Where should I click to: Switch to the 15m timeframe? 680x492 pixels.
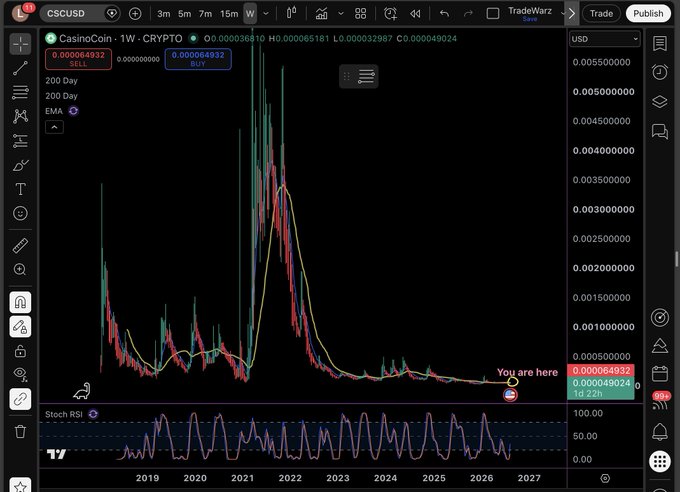(x=229, y=14)
